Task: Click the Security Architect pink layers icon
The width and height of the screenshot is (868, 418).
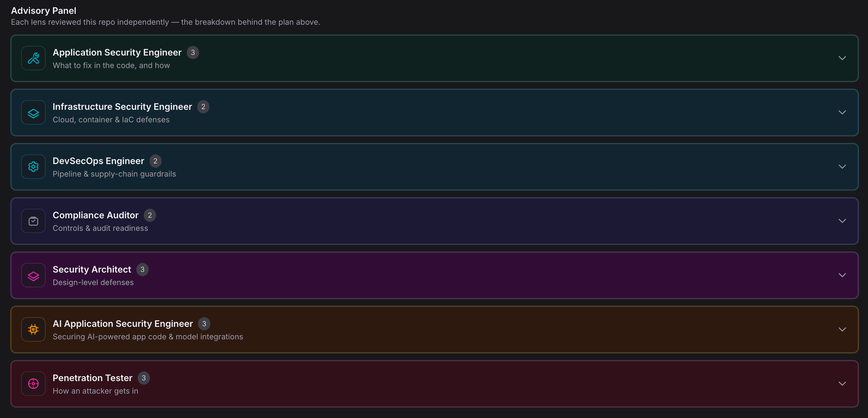Action: coord(33,275)
